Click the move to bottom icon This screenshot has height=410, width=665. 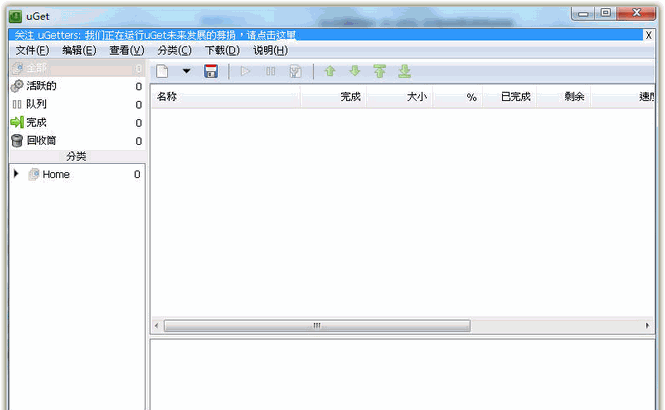404,71
